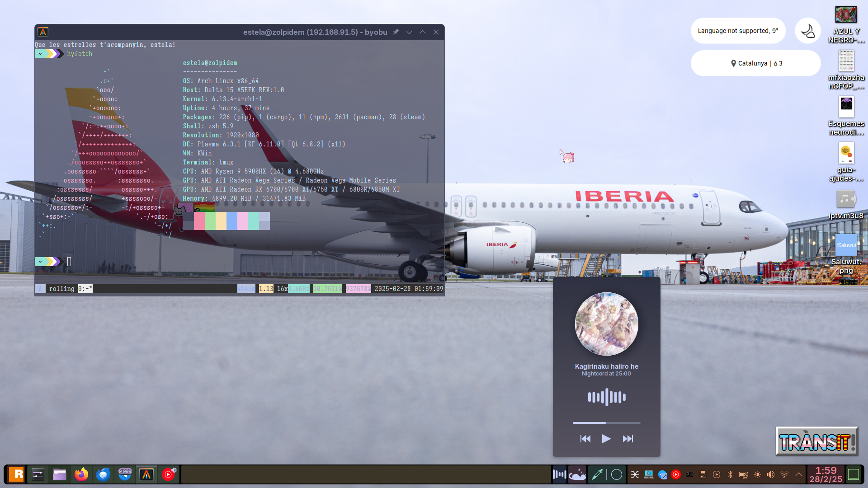Open the system monitor laptop tray icon

click(649, 474)
